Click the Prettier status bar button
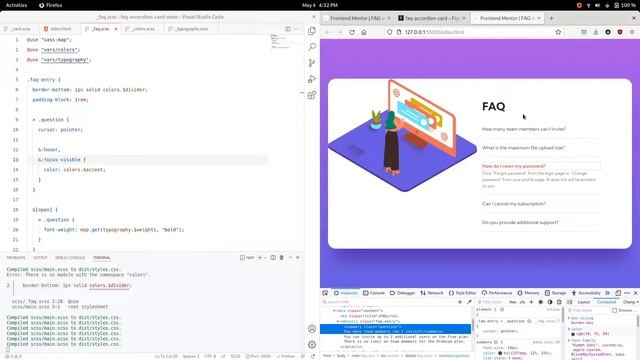The height and width of the screenshot is (360, 640). [286, 356]
